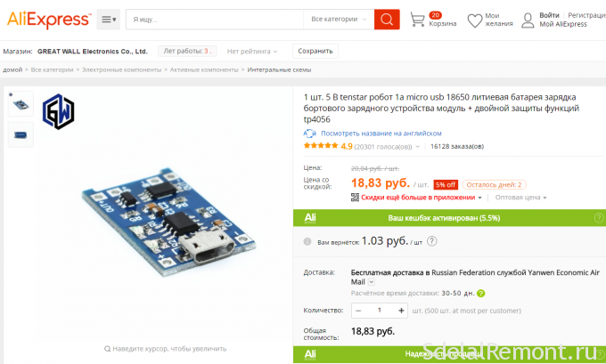
Task: Click the AliExpress logo
Action: (x=49, y=20)
